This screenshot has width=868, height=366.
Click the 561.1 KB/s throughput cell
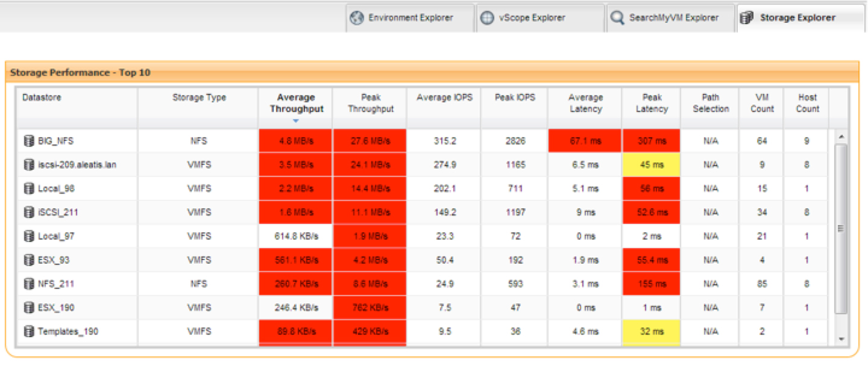[296, 260]
